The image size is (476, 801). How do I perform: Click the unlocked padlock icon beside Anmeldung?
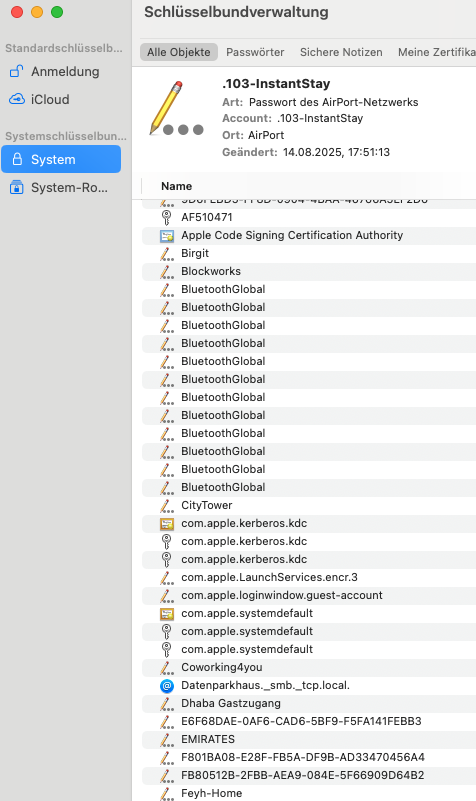17,71
